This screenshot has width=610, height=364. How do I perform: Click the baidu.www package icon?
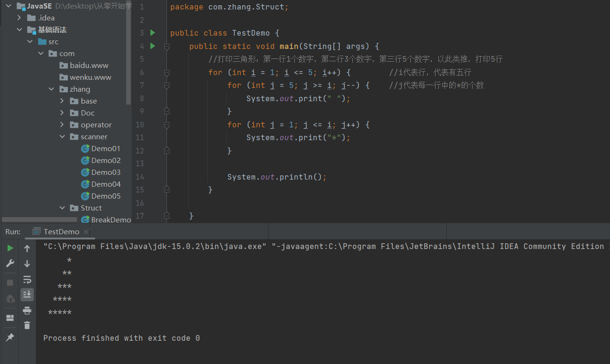click(64, 65)
